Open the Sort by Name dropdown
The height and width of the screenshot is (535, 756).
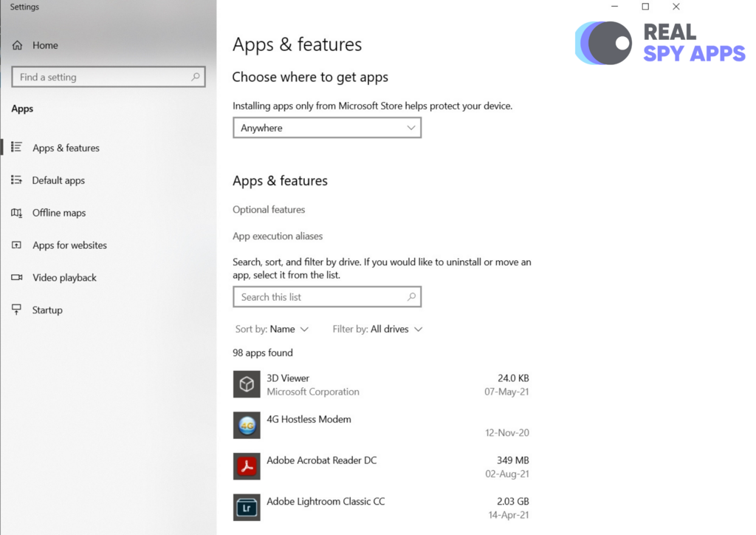pyautogui.click(x=272, y=329)
